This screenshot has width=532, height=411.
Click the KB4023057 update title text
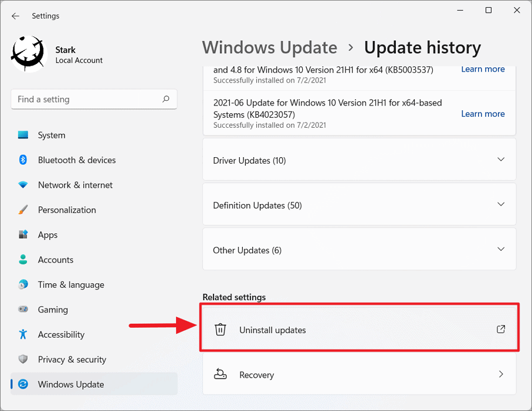pos(327,108)
